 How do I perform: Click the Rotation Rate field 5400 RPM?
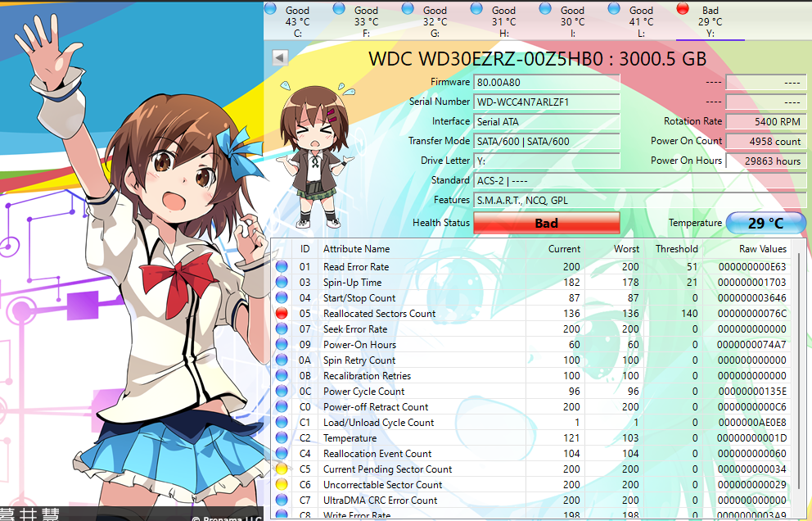click(766, 121)
